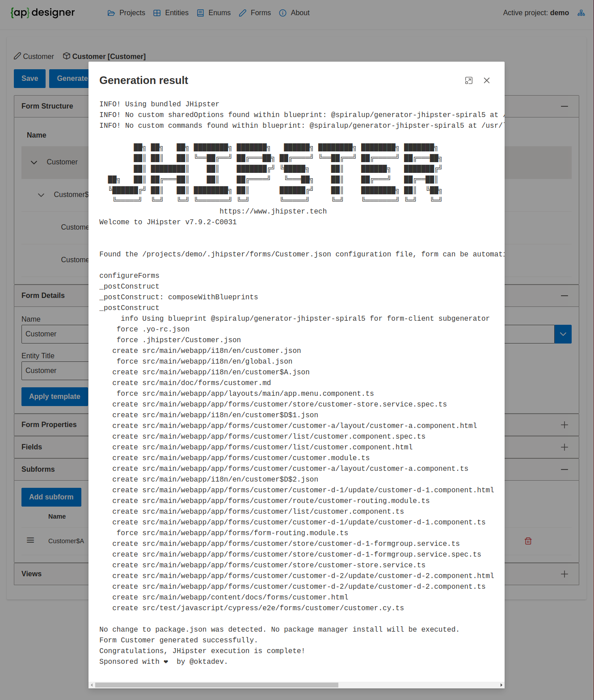Click the Entities grid icon
594x700 pixels.
coord(157,13)
